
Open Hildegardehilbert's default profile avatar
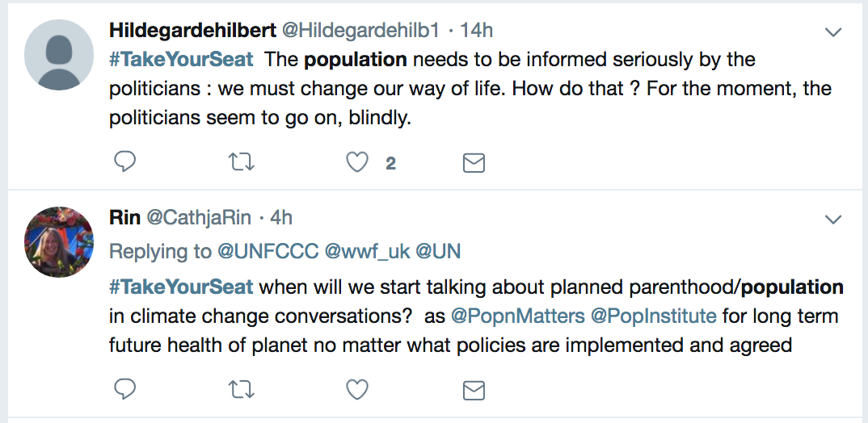click(x=58, y=54)
